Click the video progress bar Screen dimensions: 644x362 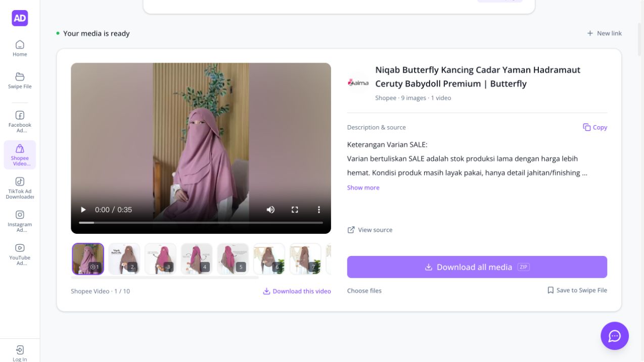pyautogui.click(x=201, y=223)
